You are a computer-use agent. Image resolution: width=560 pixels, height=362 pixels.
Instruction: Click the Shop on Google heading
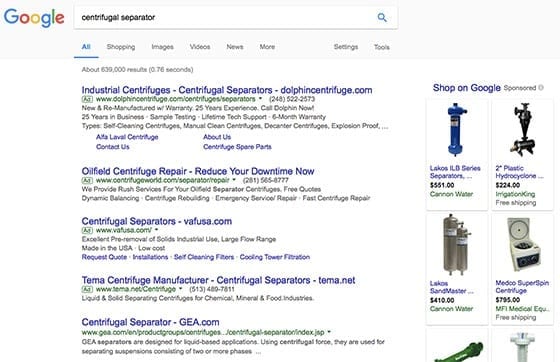466,88
